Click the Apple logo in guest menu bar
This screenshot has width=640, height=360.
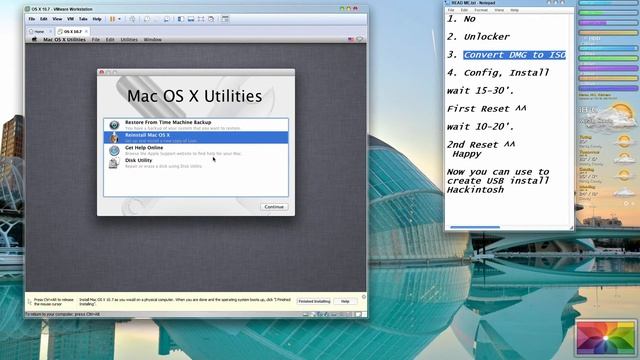click(x=34, y=40)
